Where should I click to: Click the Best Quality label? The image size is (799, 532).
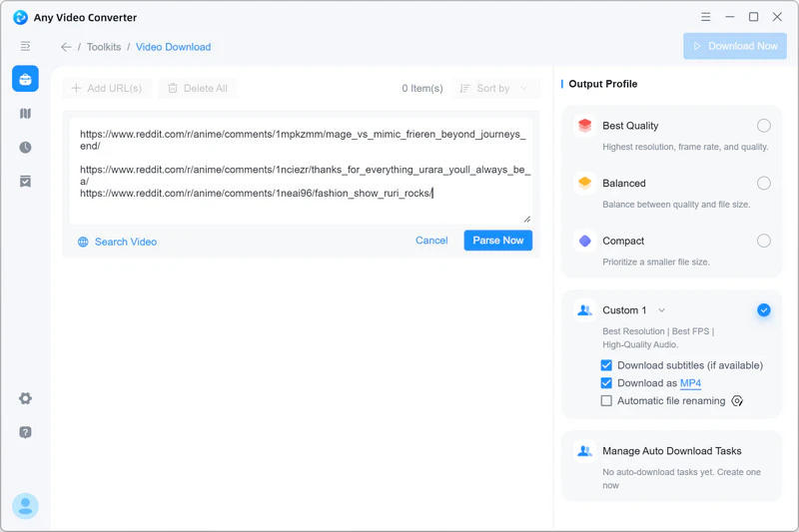pos(630,125)
